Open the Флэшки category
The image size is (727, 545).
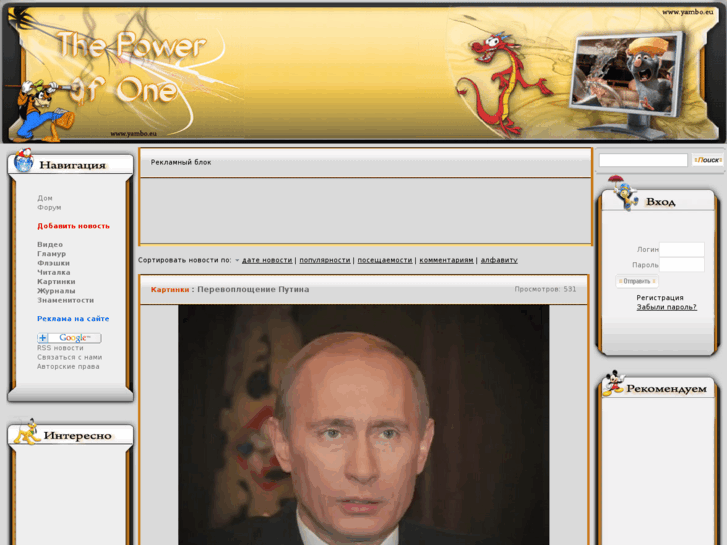pyautogui.click(x=53, y=263)
